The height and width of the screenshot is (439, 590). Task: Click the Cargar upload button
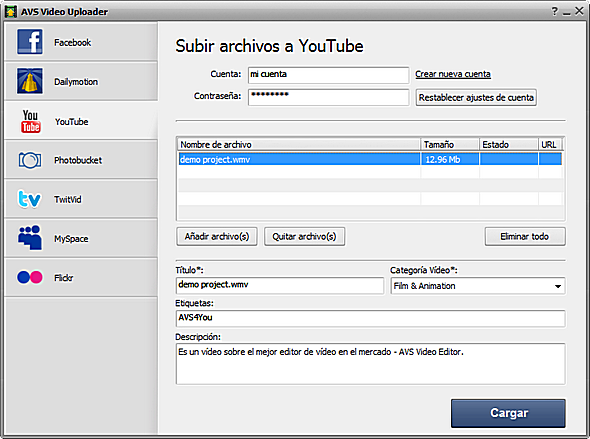click(x=508, y=413)
